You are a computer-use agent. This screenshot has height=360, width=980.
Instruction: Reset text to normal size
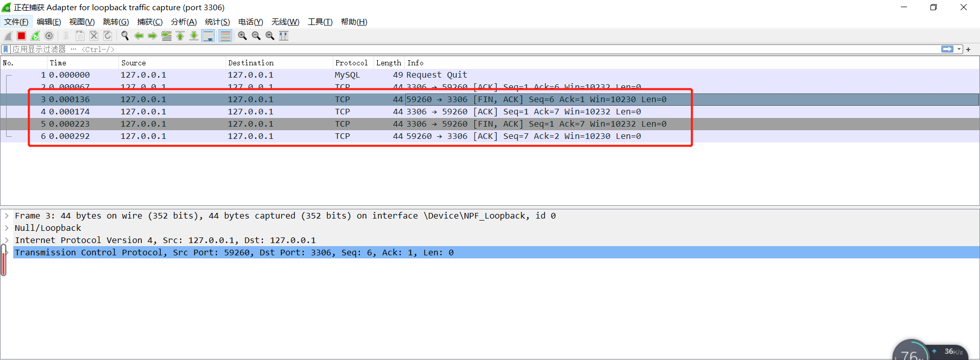270,36
